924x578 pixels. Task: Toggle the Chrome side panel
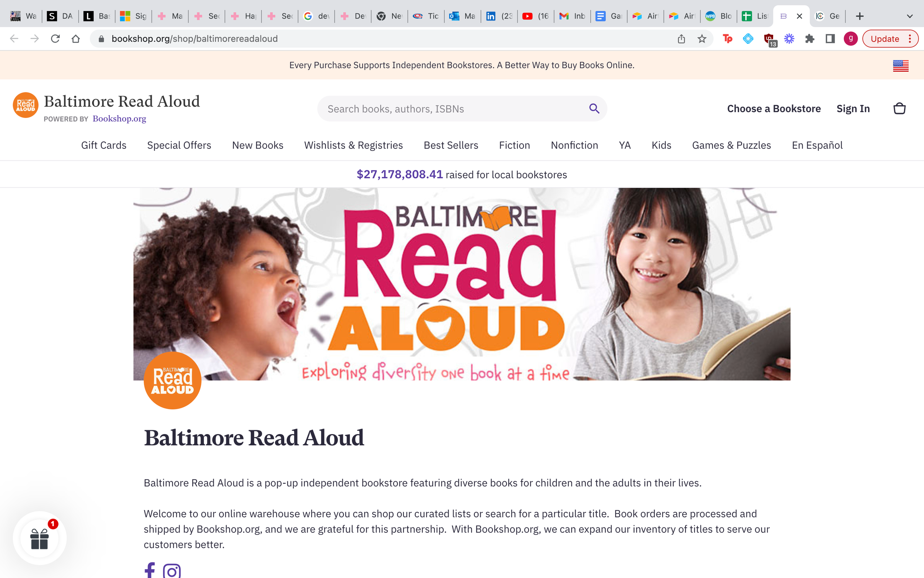pos(830,38)
